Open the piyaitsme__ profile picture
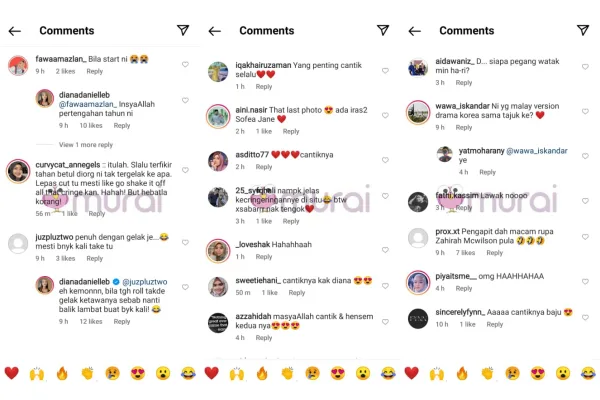 click(x=418, y=282)
